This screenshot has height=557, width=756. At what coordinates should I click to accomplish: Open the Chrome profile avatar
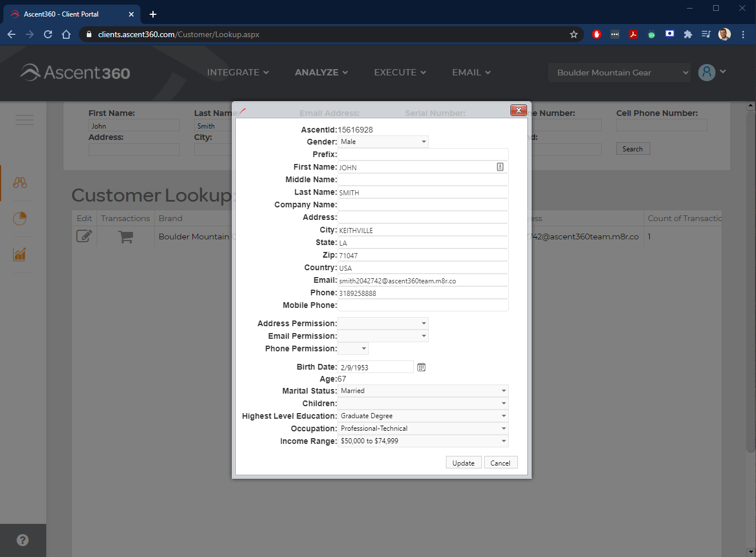(725, 34)
